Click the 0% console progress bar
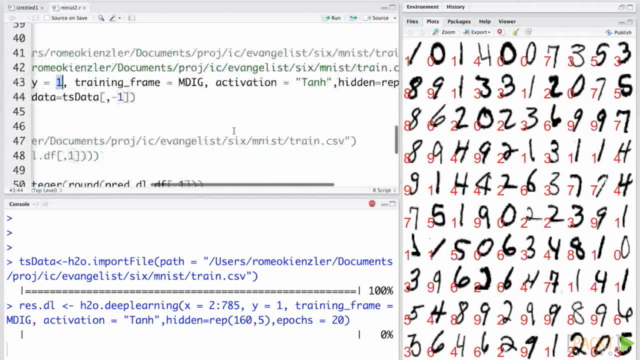The width and height of the screenshot is (640, 360). pyautogui.click(x=208, y=335)
